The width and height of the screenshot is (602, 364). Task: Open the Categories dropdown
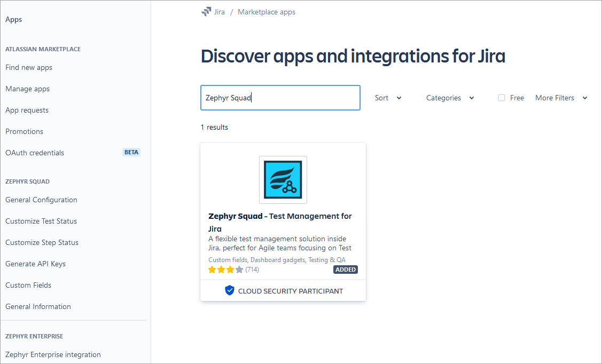[449, 98]
